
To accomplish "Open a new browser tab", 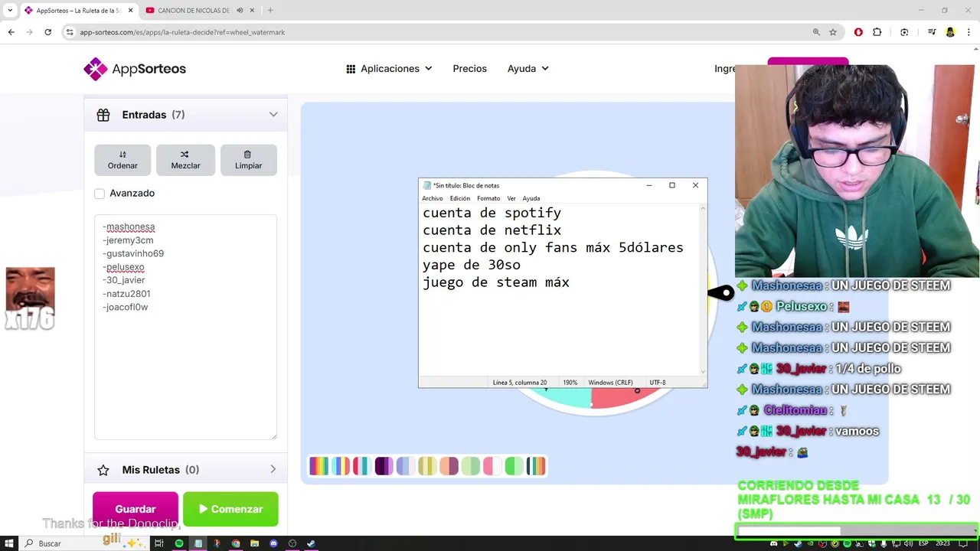I will [x=270, y=11].
